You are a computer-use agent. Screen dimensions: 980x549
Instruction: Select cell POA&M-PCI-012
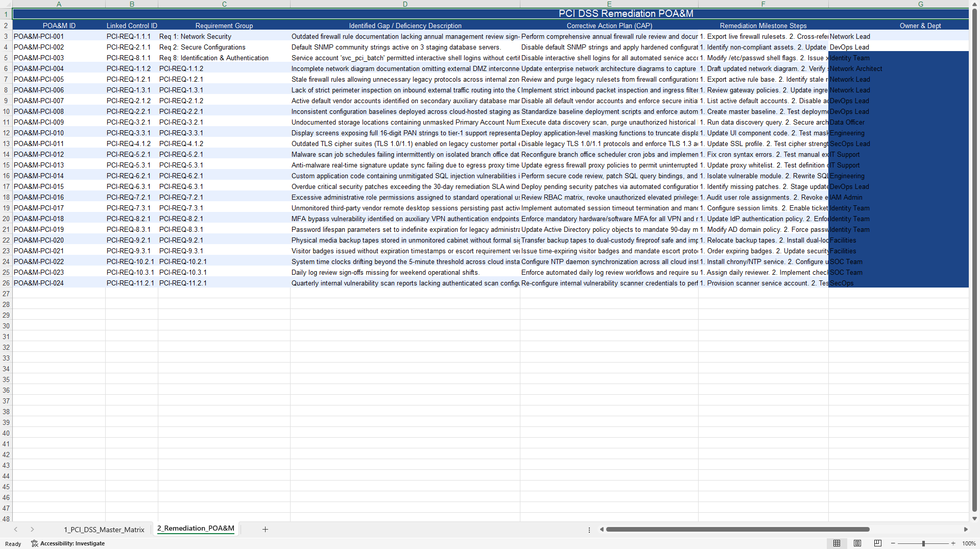pos(59,154)
